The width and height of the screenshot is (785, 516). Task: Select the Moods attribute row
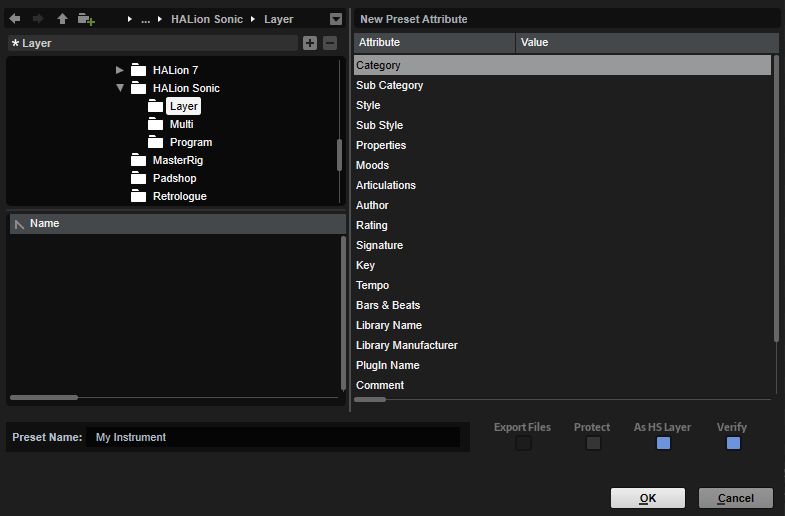(563, 165)
